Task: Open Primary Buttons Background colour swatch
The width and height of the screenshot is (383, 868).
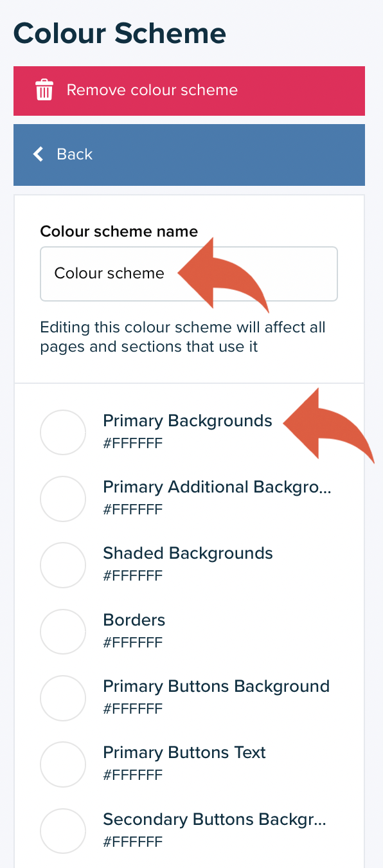Action: [63, 698]
